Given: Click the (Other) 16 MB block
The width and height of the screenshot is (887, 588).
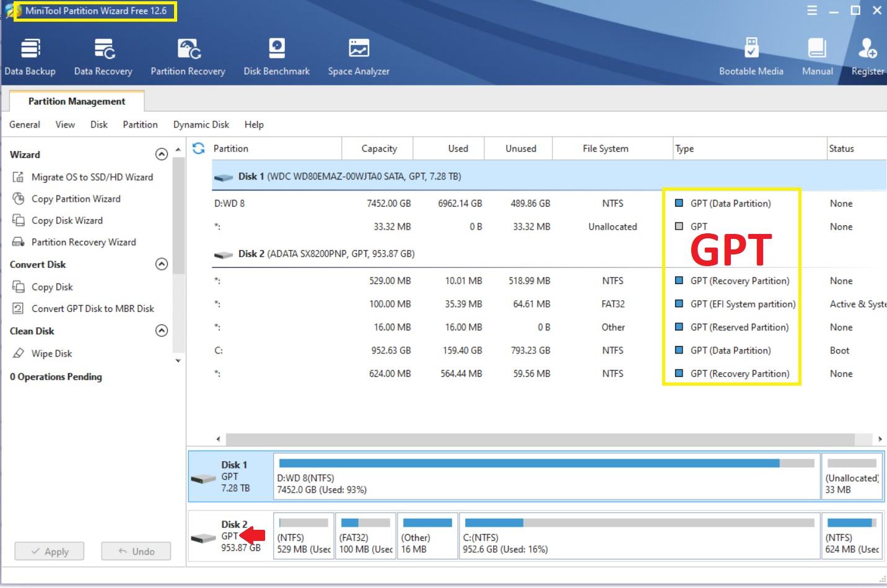Looking at the screenshot, I should [428, 536].
